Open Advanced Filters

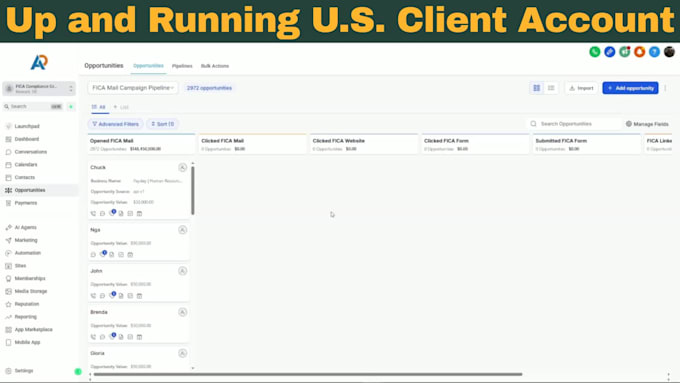[115, 124]
